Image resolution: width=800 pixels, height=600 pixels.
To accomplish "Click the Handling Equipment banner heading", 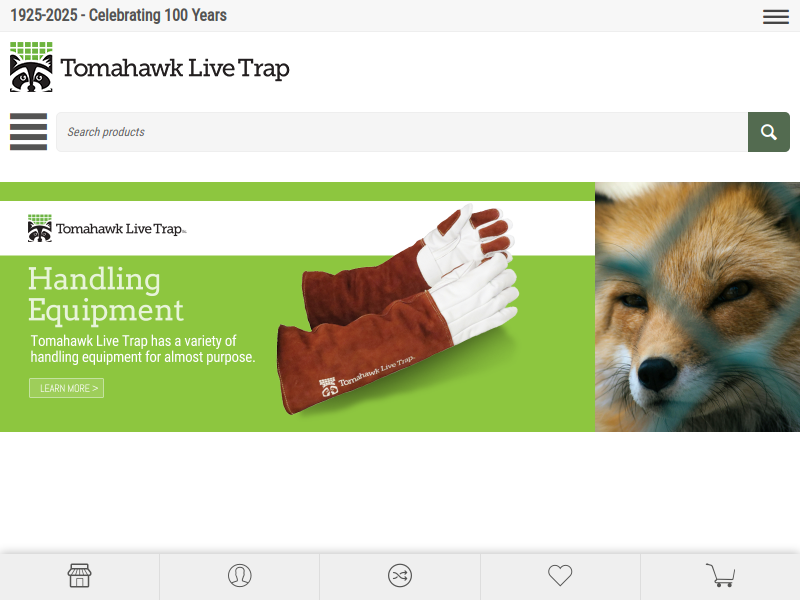I will click(106, 294).
